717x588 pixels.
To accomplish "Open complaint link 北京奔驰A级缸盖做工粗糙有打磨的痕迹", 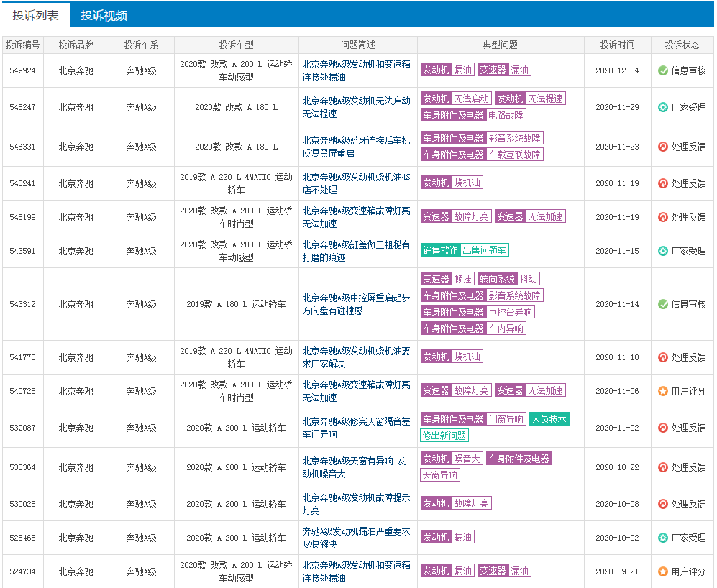I will (356, 251).
